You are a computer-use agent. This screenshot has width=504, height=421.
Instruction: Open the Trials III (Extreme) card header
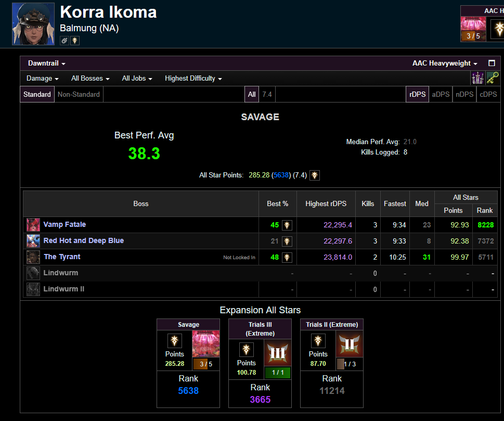pyautogui.click(x=260, y=329)
